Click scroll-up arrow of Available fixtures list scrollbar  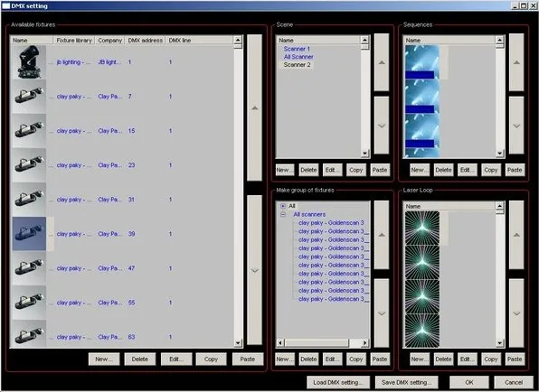[238, 40]
